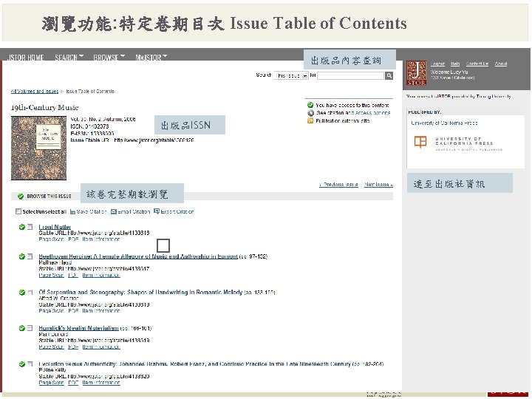Click the All Volumes and Issues breadcrumb

35,92
